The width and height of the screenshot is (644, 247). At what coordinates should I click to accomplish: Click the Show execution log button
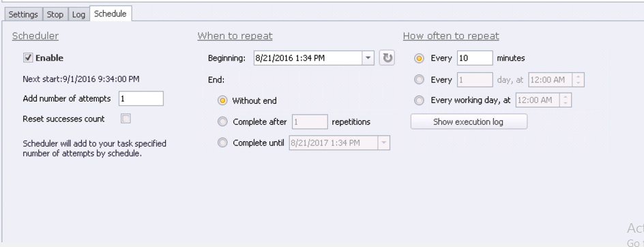469,121
